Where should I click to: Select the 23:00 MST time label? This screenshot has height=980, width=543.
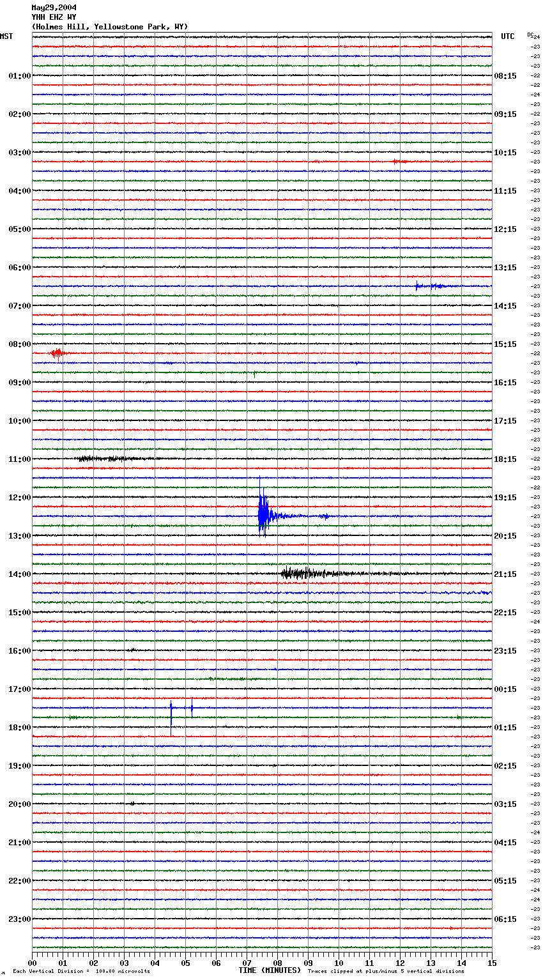20,919
